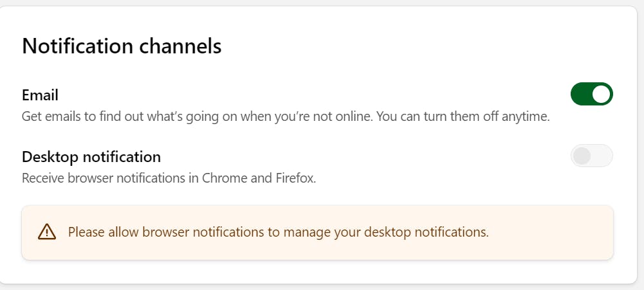644x290 pixels.
Task: Click the white knob on the Email switch
Action: [601, 95]
